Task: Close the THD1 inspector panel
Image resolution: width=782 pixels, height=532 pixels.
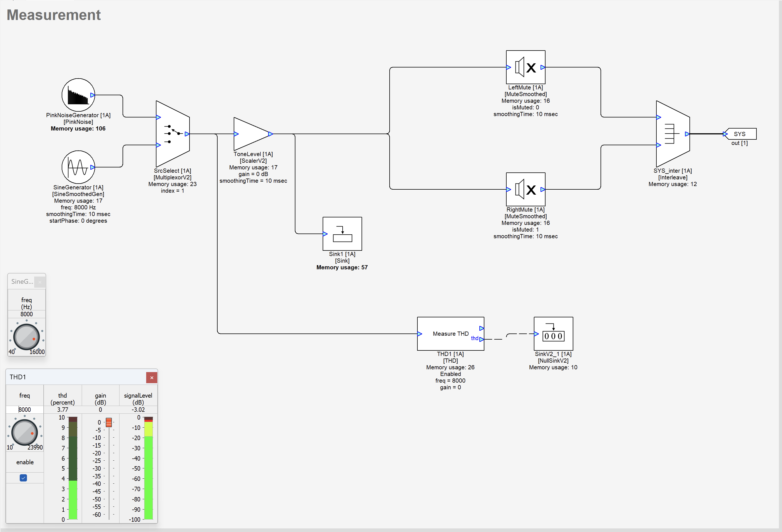Action: (x=152, y=378)
